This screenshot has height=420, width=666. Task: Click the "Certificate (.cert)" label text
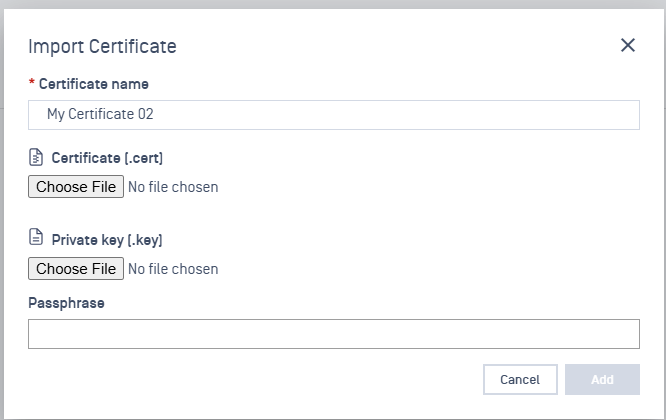pyautogui.click(x=107, y=158)
